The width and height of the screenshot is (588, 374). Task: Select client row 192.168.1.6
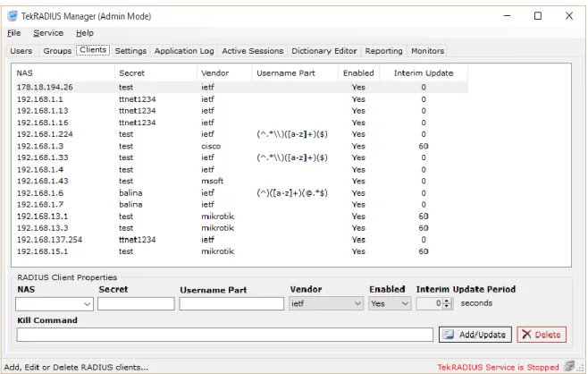pos(240,193)
